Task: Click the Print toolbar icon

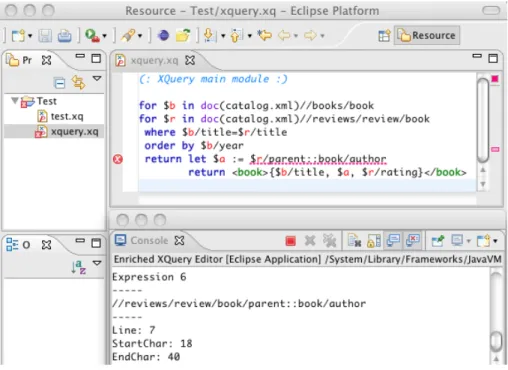Action: point(64,36)
